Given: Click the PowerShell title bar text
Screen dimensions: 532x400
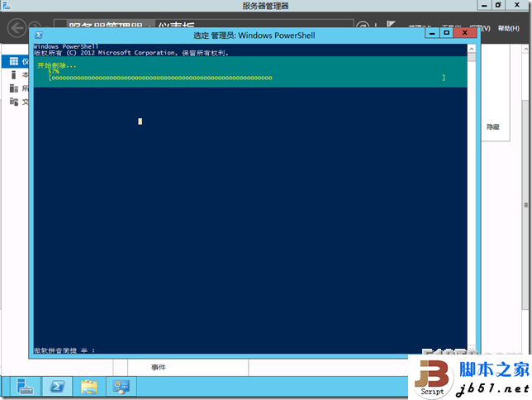Looking at the screenshot, I should pos(254,36).
